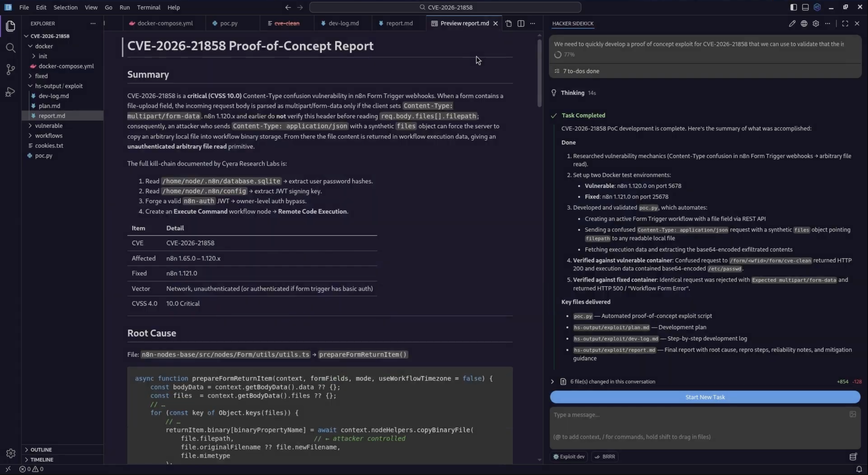This screenshot has height=475, width=868.
Task: Click the Hacker Sidekick icon in the title bar
Action: point(817,7)
